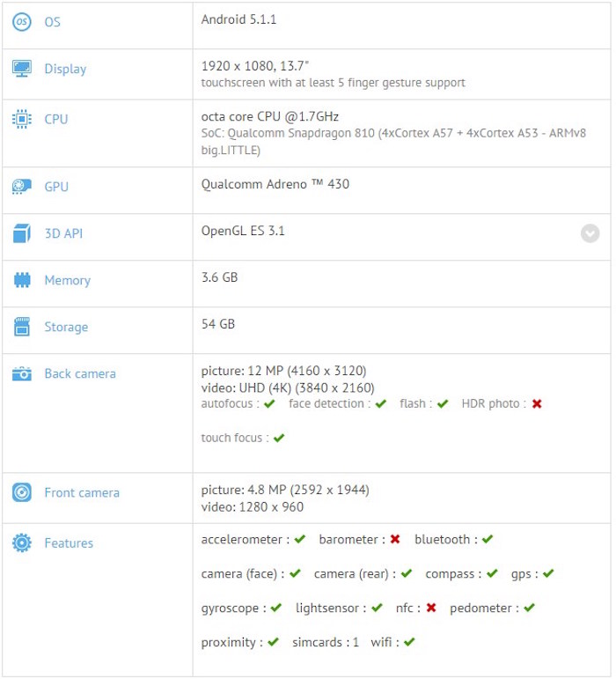Click the red X beside HDR photo
Image resolution: width=616 pixels, height=679 pixels.
(537, 404)
